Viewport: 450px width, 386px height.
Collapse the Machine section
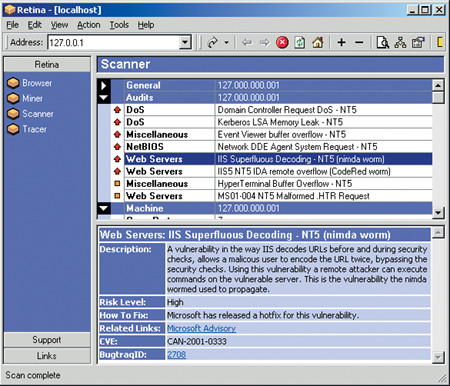104,208
